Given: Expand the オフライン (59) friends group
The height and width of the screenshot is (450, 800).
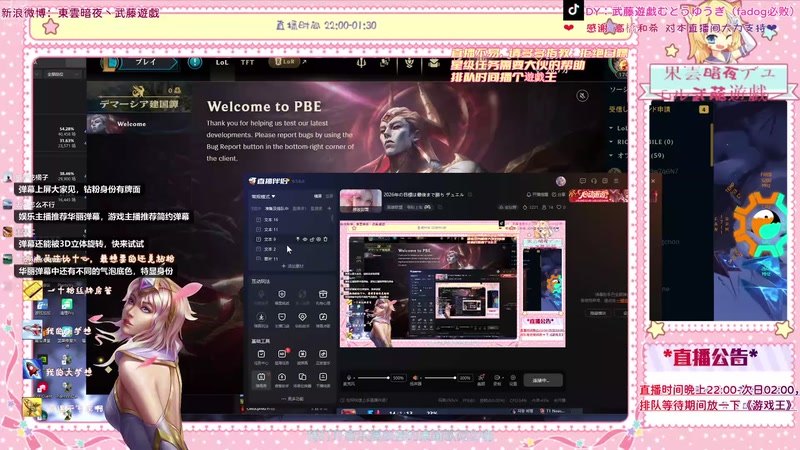Looking at the screenshot, I should (611, 156).
